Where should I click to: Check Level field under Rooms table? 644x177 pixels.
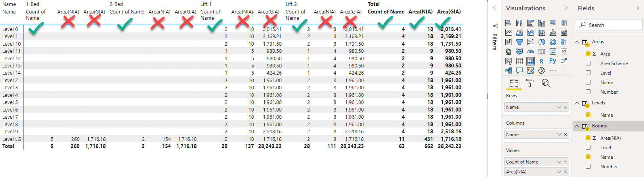pos(588,147)
